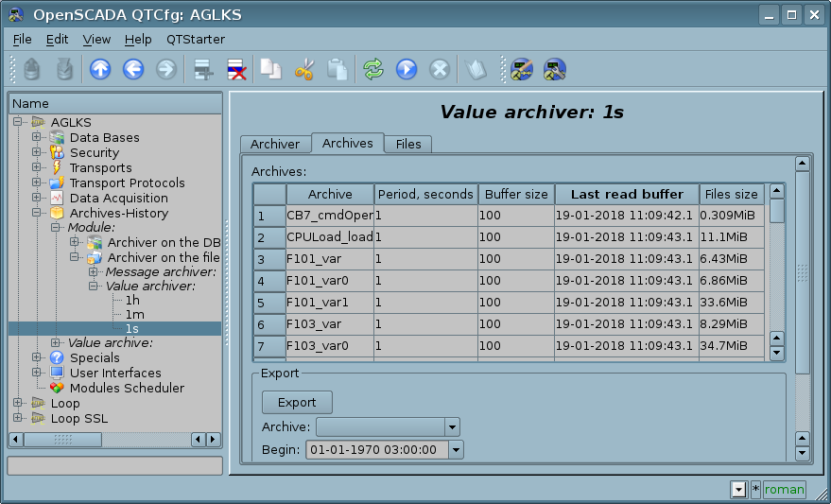Click the Back arrow toolbar icon

click(133, 69)
